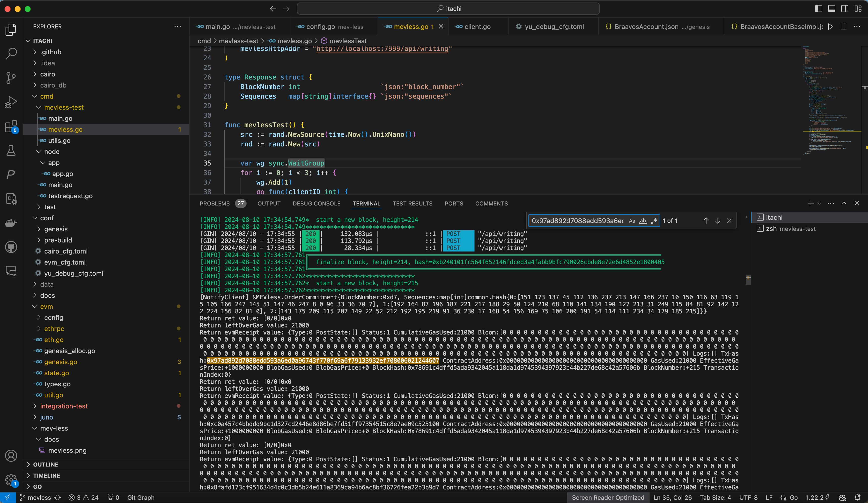868x503 pixels.
Task: Expand the .github folder
Action: (106, 52)
